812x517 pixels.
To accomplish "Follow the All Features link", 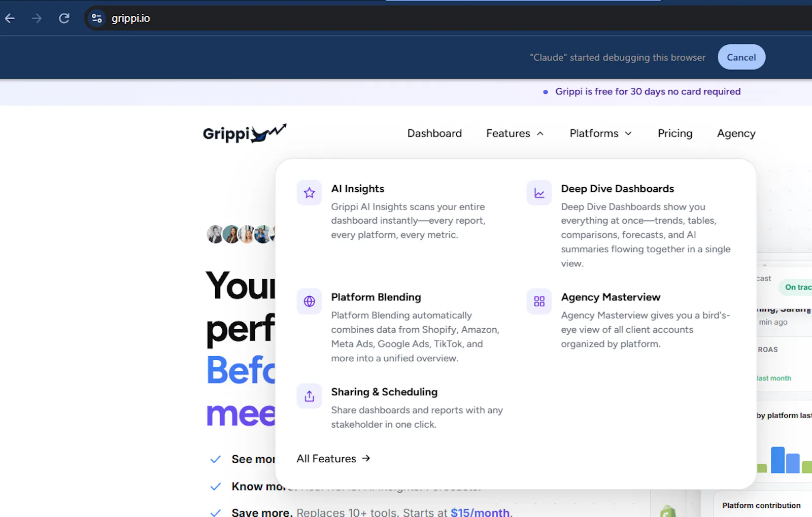I will tap(333, 459).
